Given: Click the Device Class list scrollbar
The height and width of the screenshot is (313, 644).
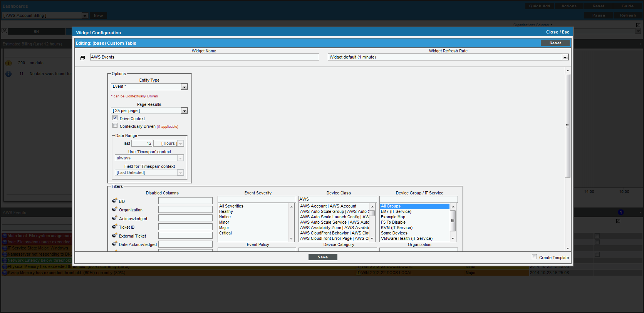Looking at the screenshot, I should [x=372, y=213].
